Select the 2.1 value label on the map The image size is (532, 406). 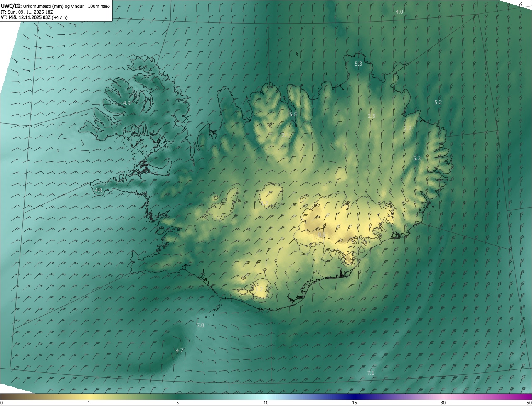point(286,135)
